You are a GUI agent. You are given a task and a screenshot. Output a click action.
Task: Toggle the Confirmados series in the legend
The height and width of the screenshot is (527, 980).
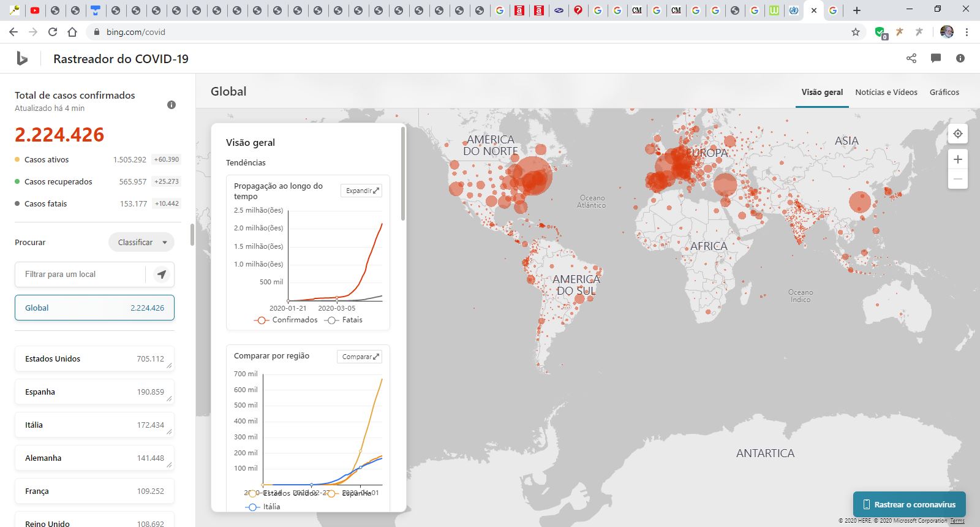(x=286, y=320)
